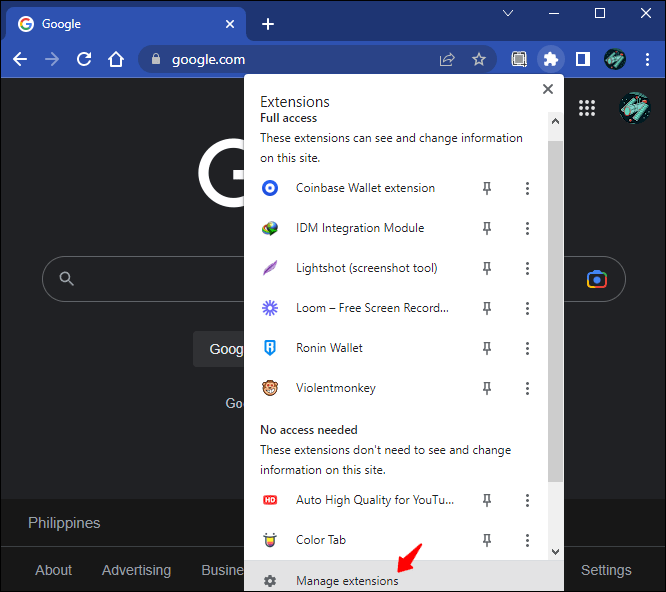Pin Lightshot screenshot tool

click(x=487, y=268)
